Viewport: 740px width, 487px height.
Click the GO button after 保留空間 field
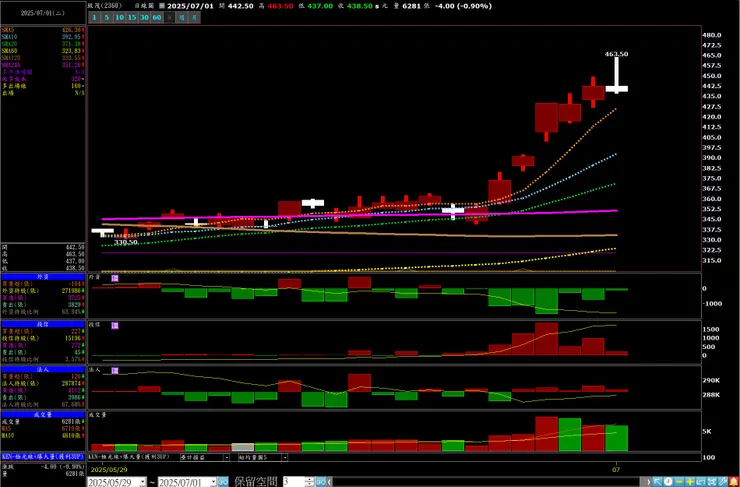point(321,482)
